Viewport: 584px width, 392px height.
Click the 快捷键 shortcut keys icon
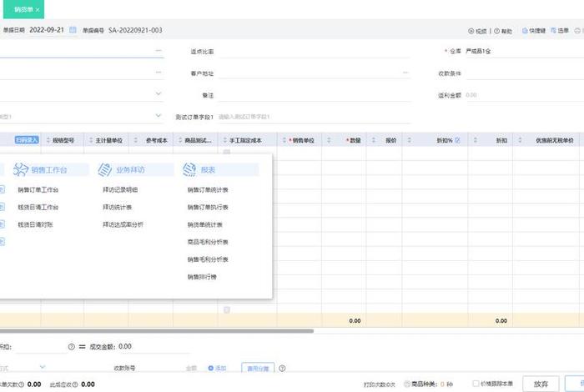point(526,31)
